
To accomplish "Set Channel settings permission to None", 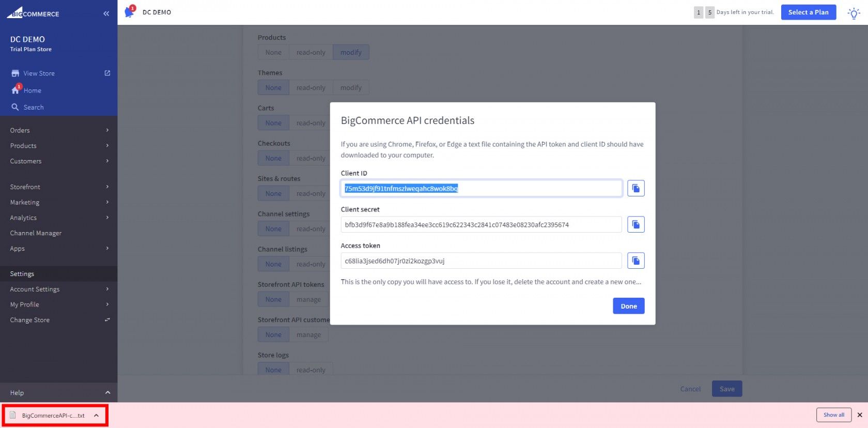I will pos(273,229).
